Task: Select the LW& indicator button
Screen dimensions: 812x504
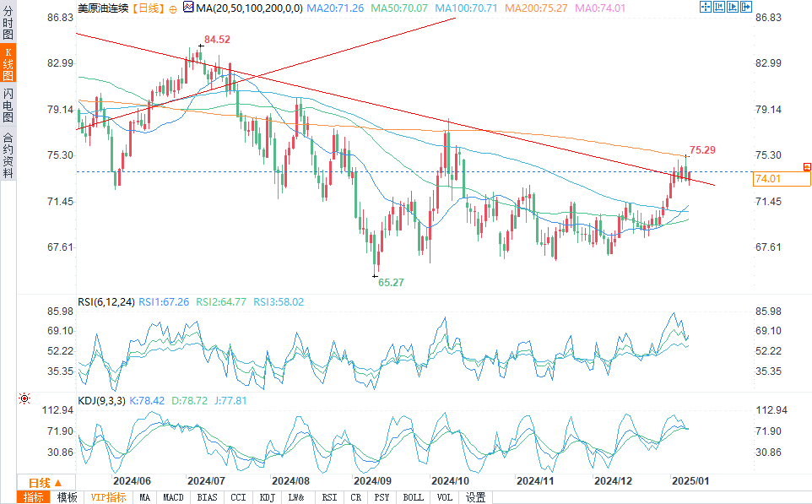Action: (296, 498)
